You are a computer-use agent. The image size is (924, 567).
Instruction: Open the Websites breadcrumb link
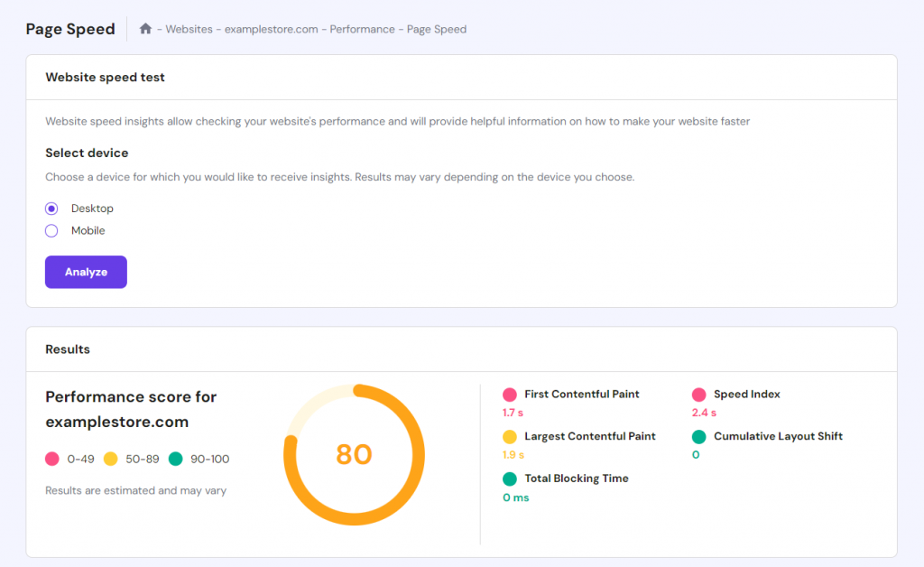(189, 29)
